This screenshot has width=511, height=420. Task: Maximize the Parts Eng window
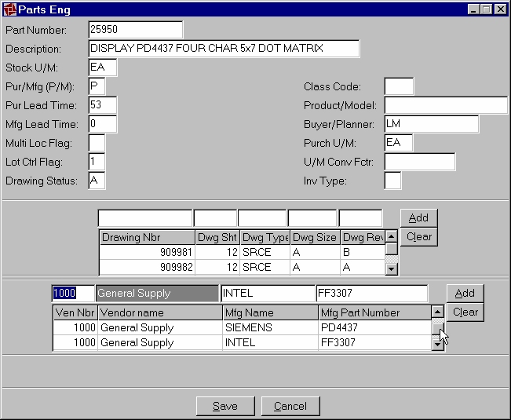coord(486,9)
